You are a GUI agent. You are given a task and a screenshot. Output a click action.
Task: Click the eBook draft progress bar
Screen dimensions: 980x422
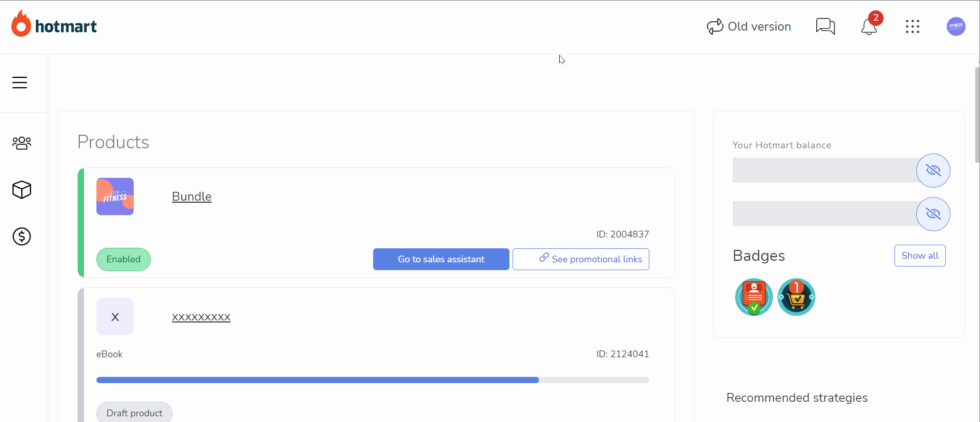(x=373, y=380)
